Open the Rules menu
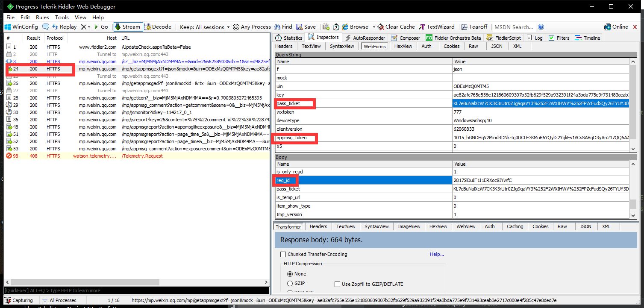 click(x=42, y=18)
